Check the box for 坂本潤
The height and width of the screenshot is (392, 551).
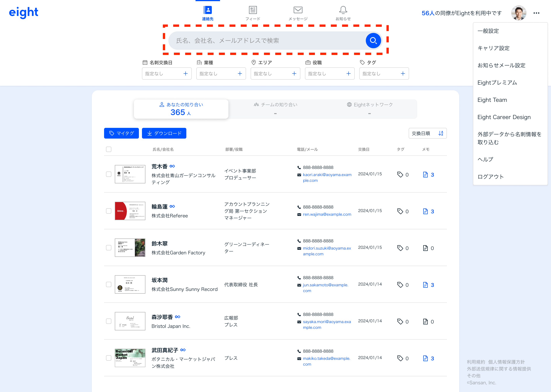(108, 284)
